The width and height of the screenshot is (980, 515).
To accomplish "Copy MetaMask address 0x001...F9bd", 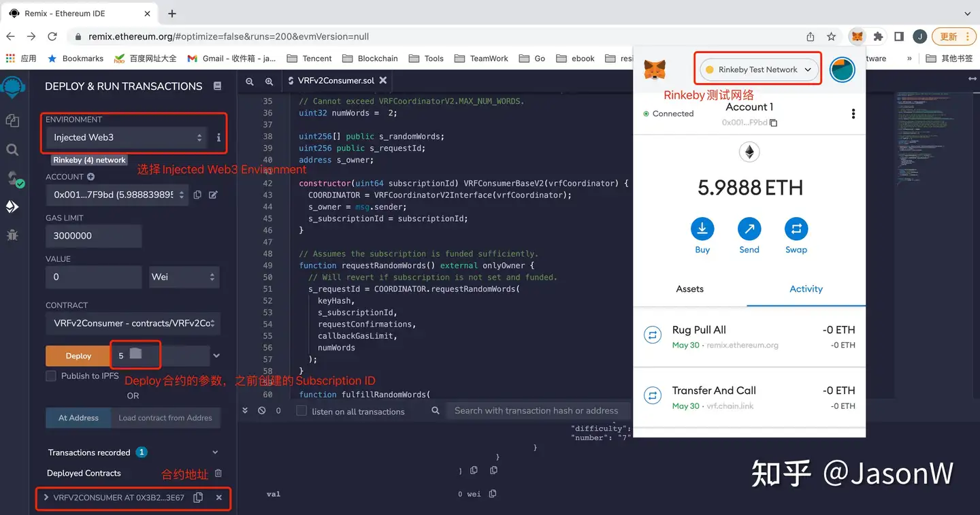I will [749, 122].
